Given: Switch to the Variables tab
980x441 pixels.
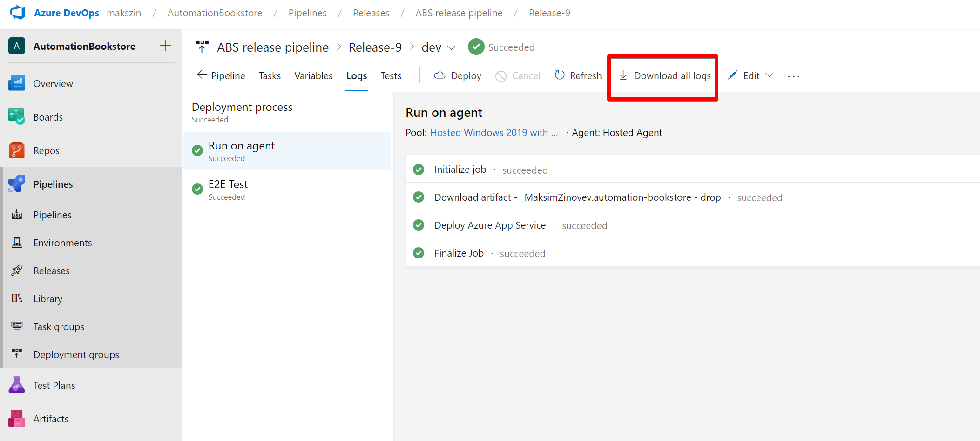Looking at the screenshot, I should tap(313, 76).
